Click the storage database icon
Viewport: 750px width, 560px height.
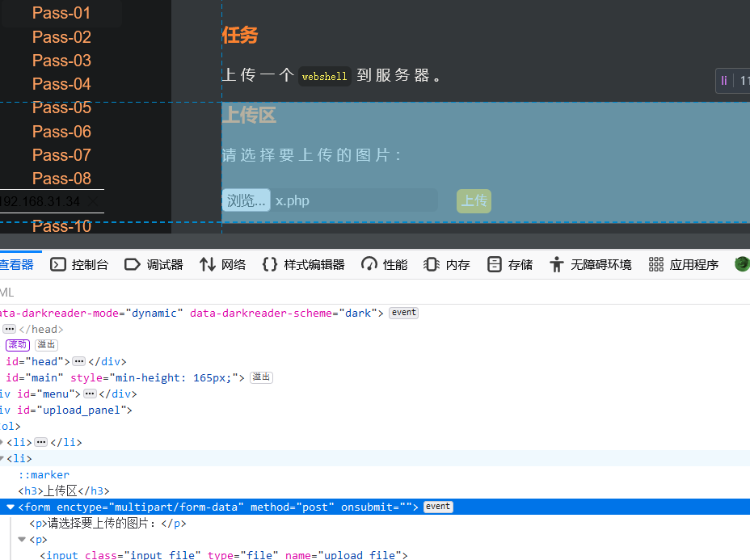coord(494,264)
